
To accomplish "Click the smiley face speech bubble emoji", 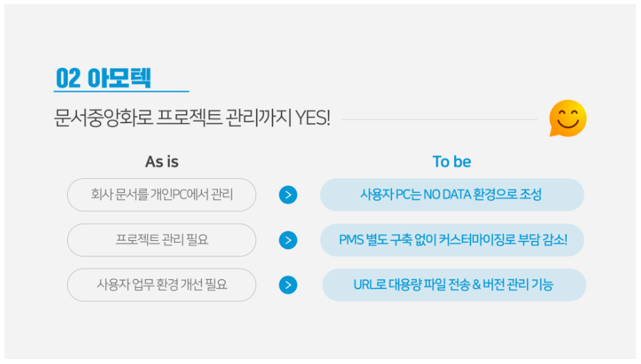I will pyautogui.click(x=568, y=118).
